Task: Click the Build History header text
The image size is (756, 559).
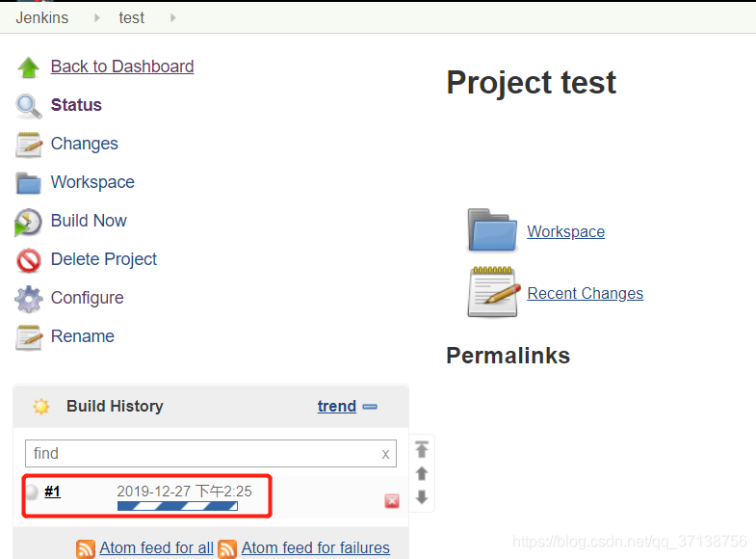Action: click(x=115, y=406)
